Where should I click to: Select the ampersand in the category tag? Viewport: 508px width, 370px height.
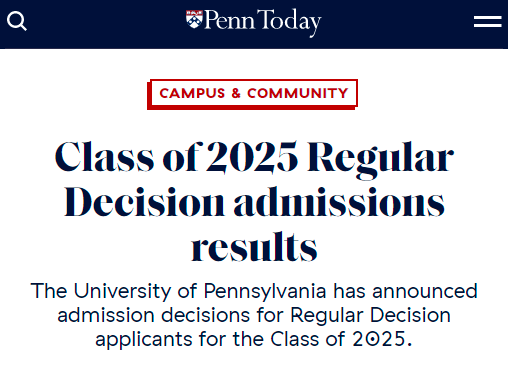click(x=236, y=93)
